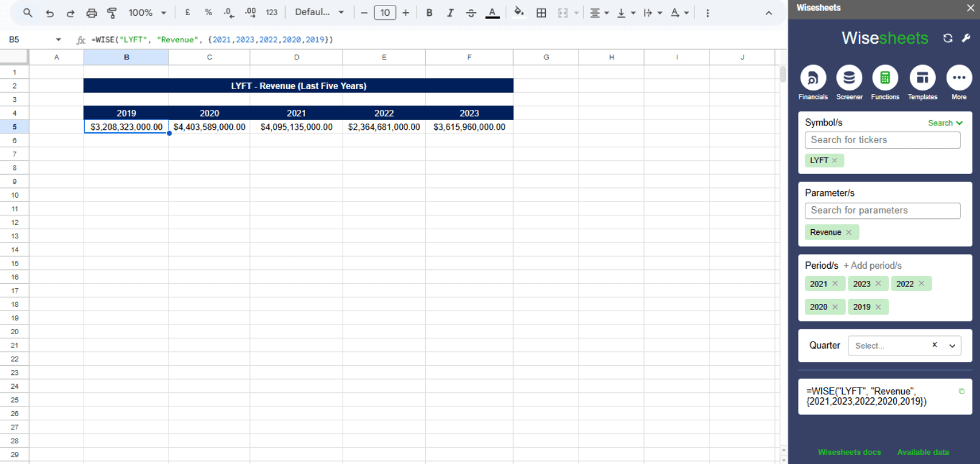Open the Functions section

tap(885, 82)
